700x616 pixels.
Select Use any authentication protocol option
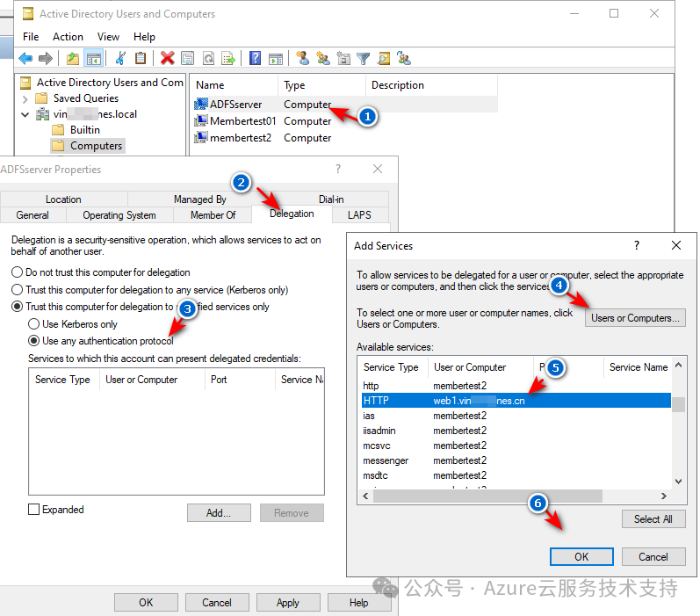33,341
